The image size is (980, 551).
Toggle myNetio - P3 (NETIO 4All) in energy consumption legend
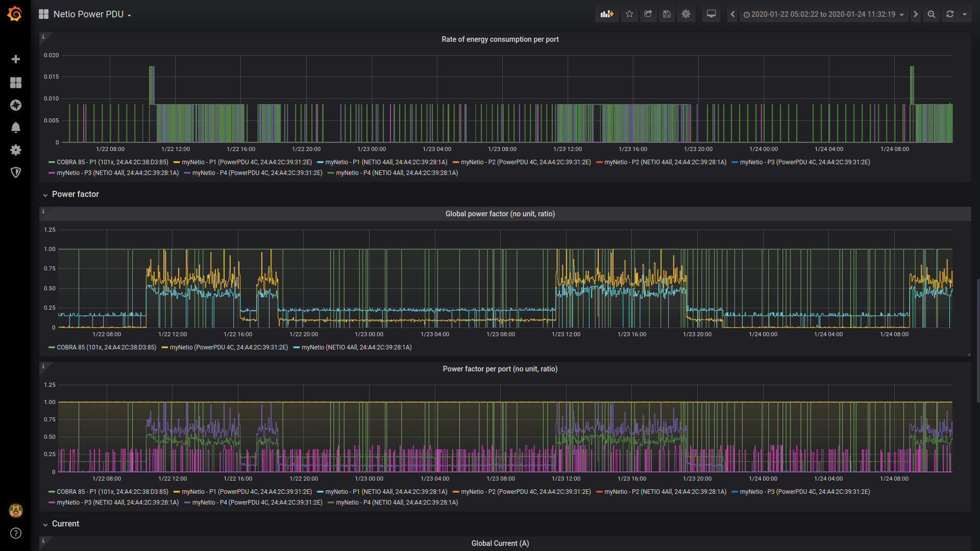(117, 173)
